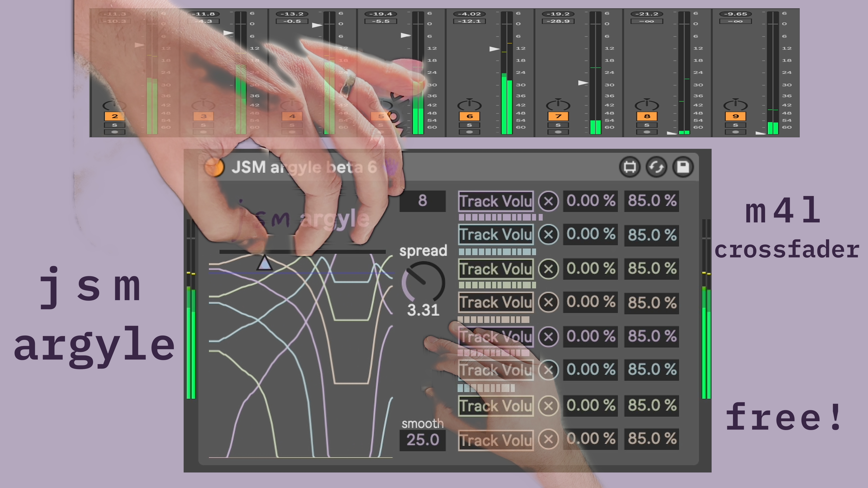
Task: Unmap the first Track Volu mapping
Action: pos(548,201)
